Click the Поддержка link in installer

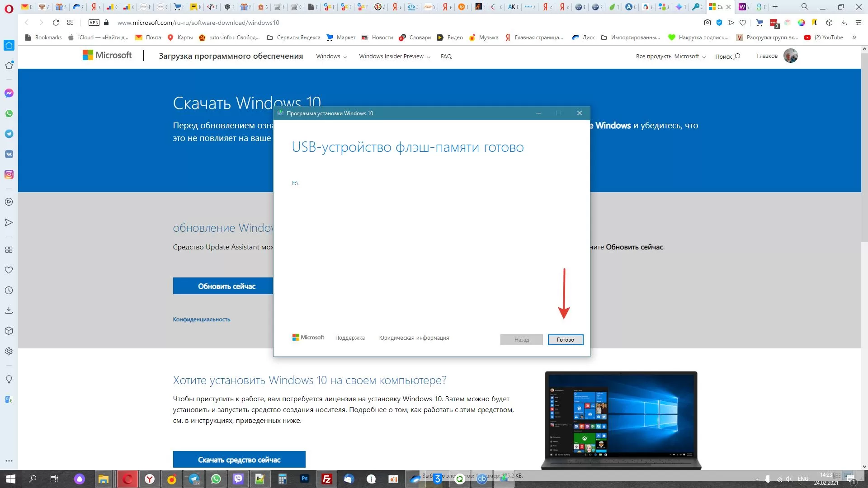click(349, 338)
